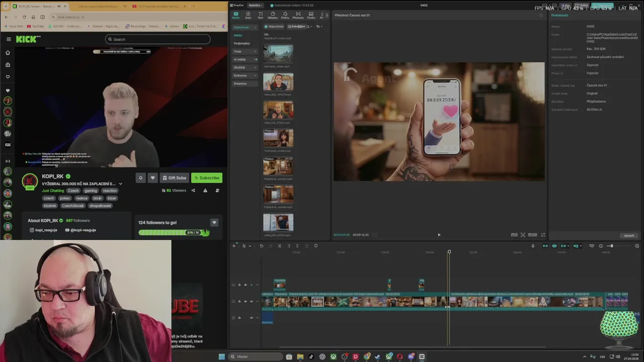This screenshot has width=644, height=362.
Task: Report the stream with warning icon
Action: pyautogui.click(x=205, y=191)
